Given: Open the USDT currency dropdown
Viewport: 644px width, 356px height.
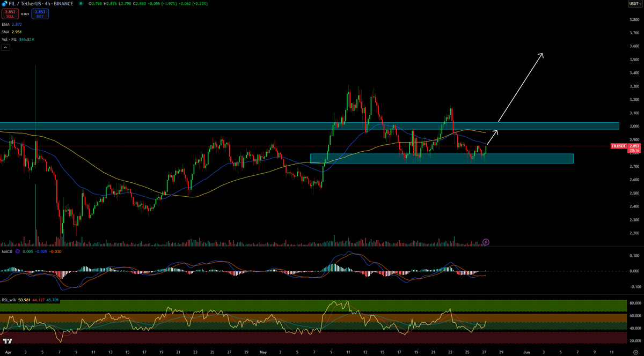Looking at the screenshot, I should click(x=634, y=4).
